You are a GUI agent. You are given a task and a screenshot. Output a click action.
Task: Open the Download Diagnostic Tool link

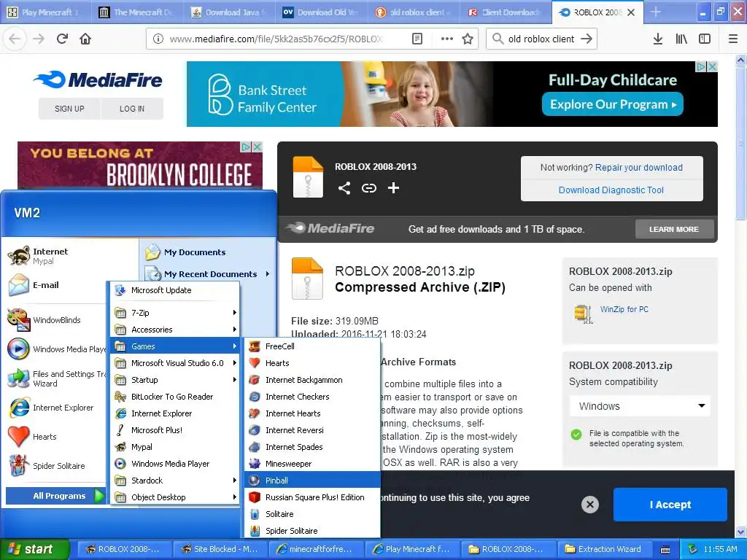(x=611, y=190)
